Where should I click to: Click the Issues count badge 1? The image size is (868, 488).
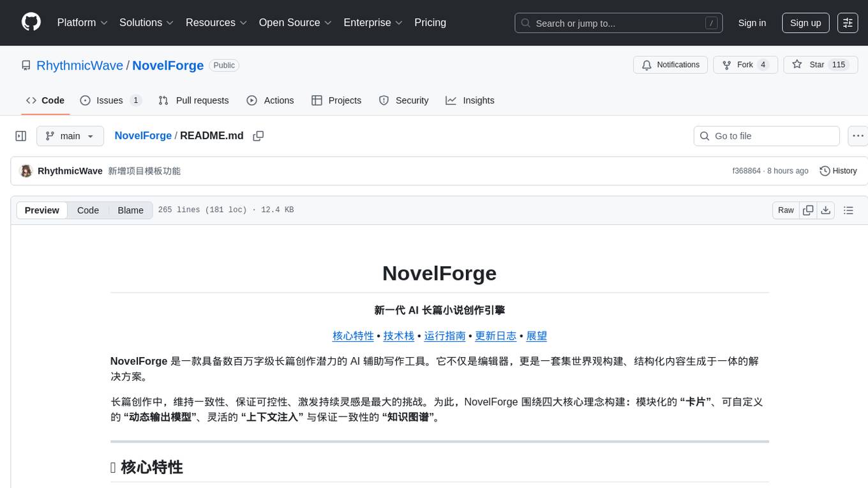click(x=135, y=100)
